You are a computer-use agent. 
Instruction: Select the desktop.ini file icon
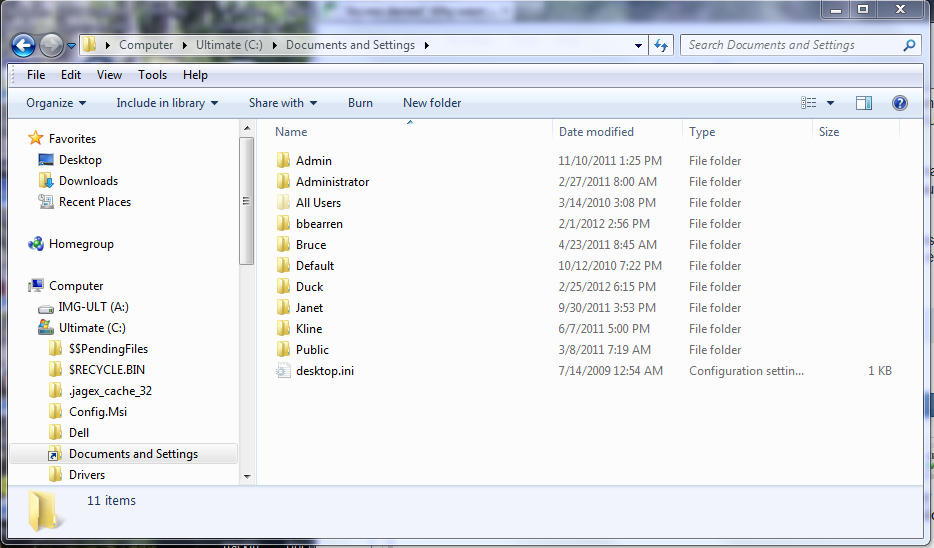click(x=283, y=371)
